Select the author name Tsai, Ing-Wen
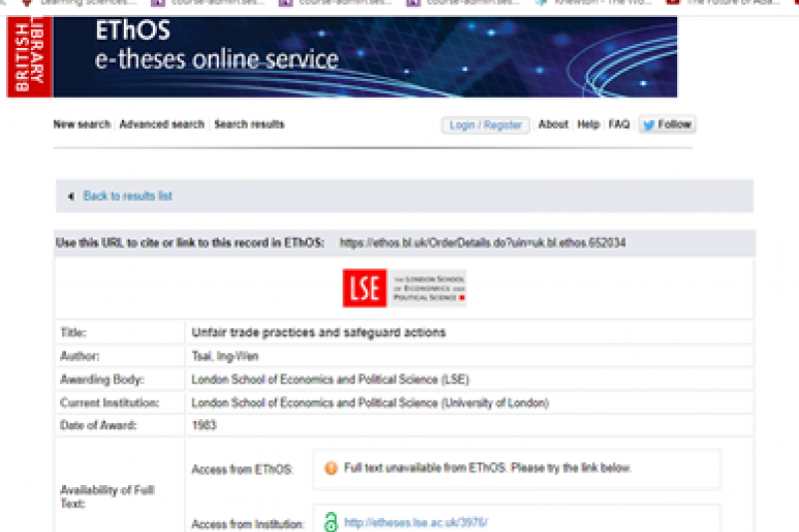799x532 pixels. pyautogui.click(x=225, y=356)
